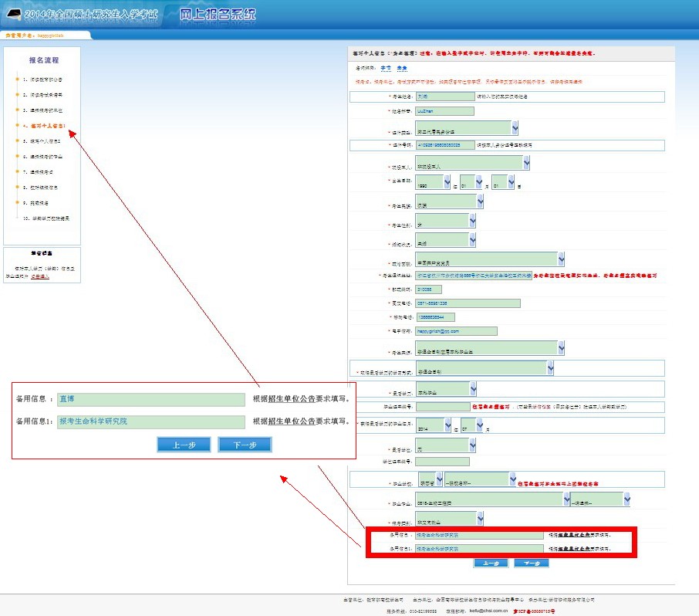The width and height of the screenshot is (699, 616).
Task: Open the graduation year 2014 dropdown
Action: click(447, 425)
